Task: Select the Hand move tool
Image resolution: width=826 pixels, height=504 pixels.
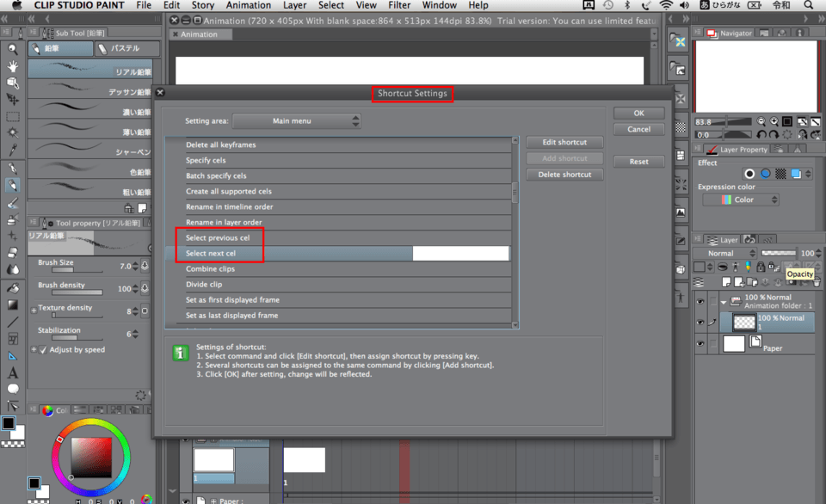Action: click(13, 66)
